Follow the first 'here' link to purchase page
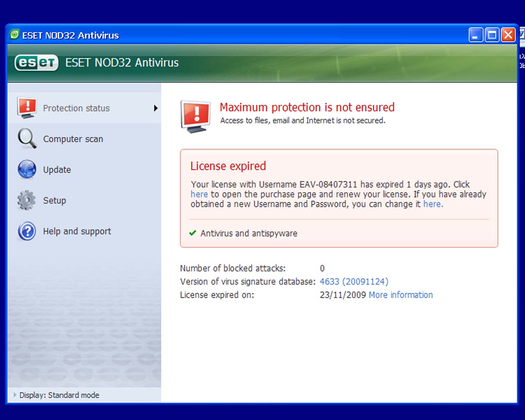525x420 pixels. pos(199,194)
